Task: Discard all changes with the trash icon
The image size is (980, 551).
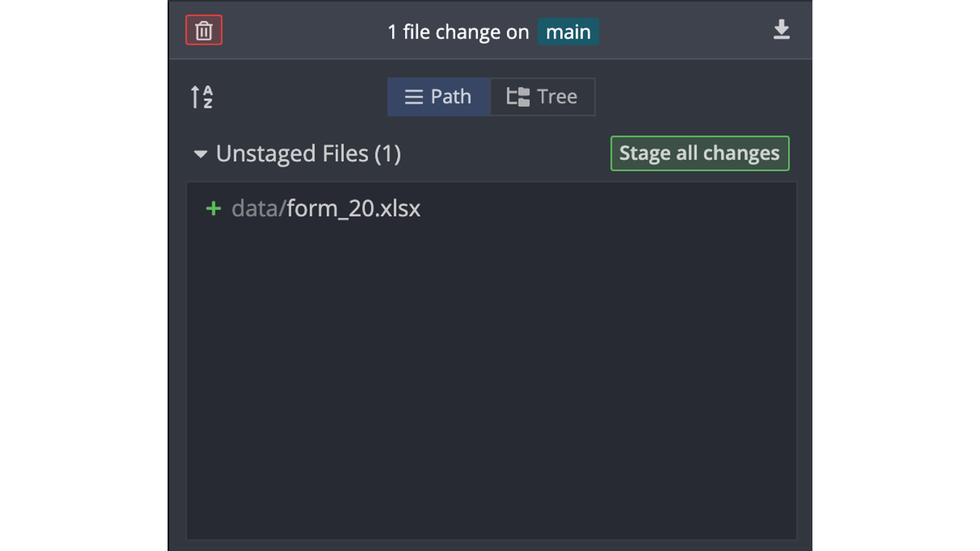Action: click(204, 30)
